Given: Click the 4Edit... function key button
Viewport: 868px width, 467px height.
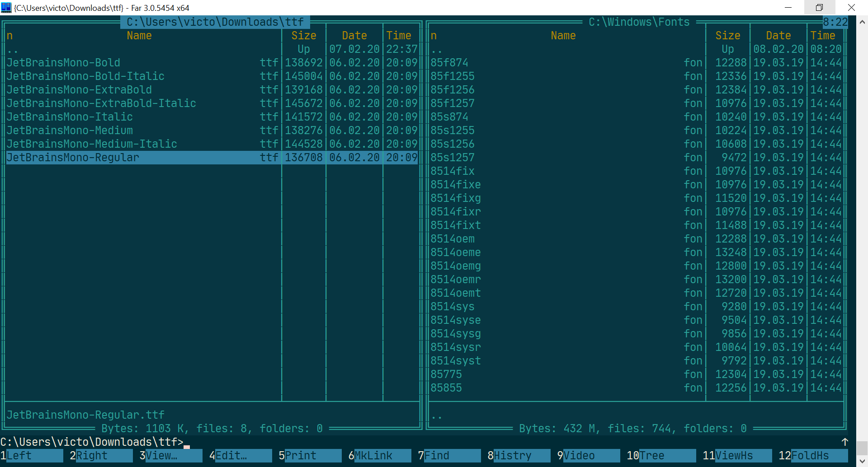Looking at the screenshot, I should pyautogui.click(x=241, y=455).
